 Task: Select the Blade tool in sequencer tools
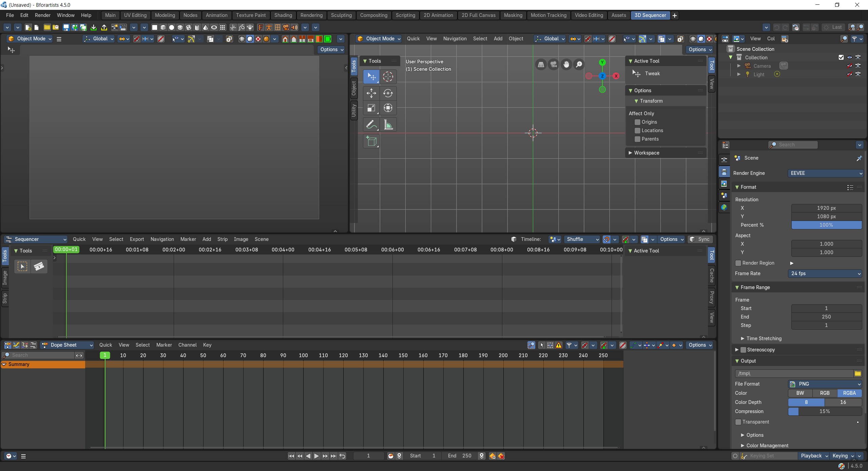tap(39, 266)
